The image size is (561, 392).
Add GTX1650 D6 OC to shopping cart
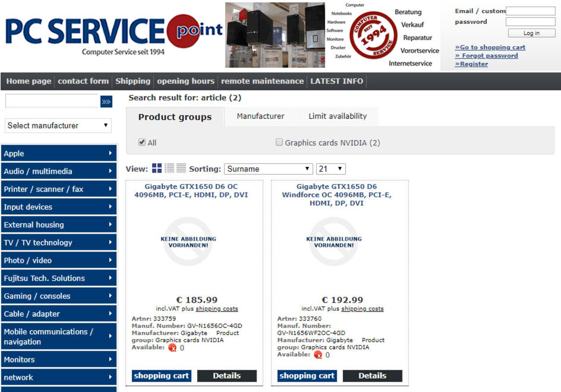point(162,376)
